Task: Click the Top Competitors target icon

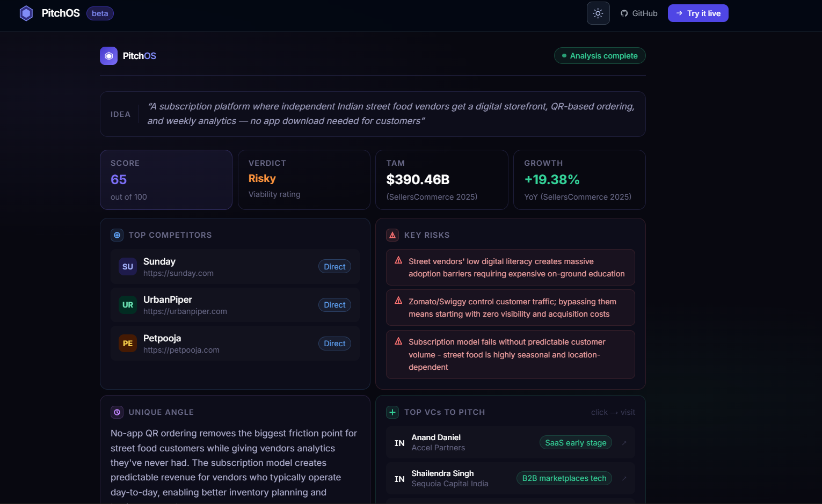Action: coord(117,235)
